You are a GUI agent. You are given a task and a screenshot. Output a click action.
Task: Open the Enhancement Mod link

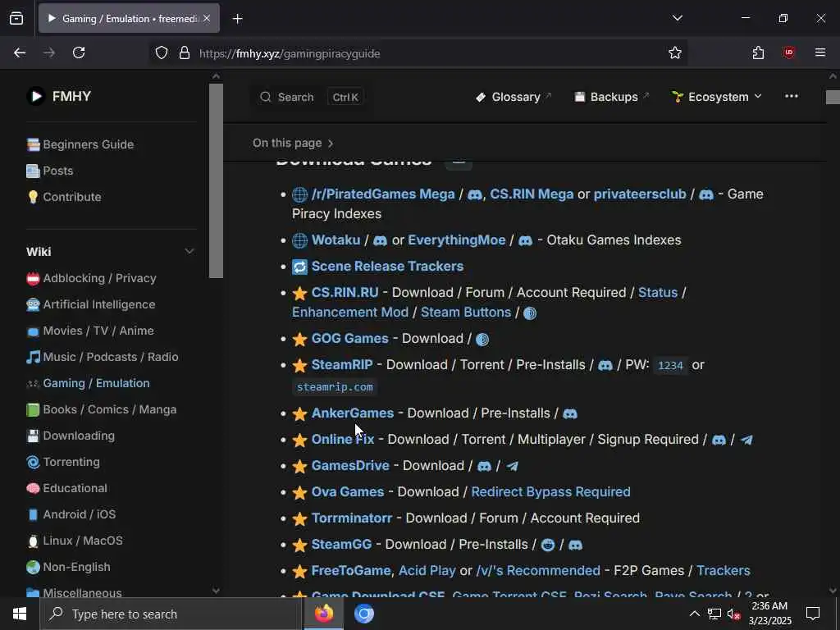coord(350,313)
